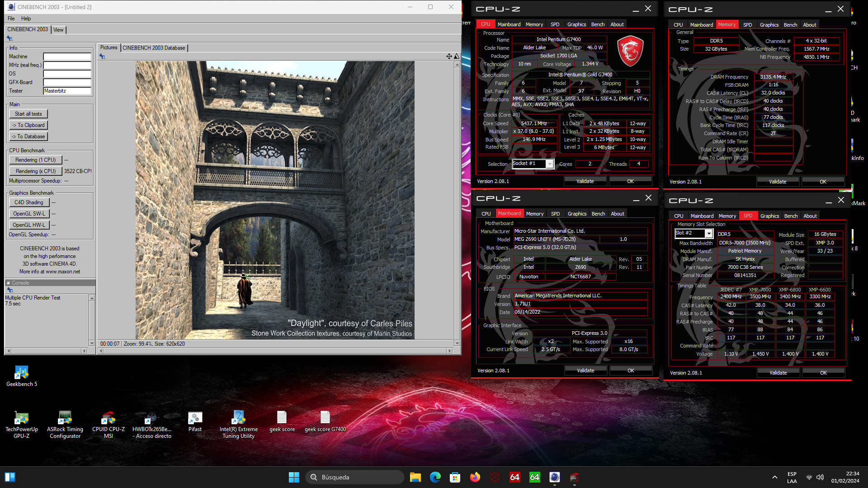
Task: Open File Explorer from taskbar
Action: [415, 477]
